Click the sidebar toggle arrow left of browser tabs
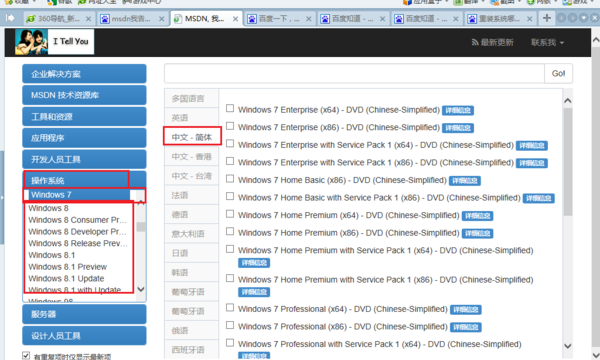This screenshot has width=600, height=360. click(10, 18)
